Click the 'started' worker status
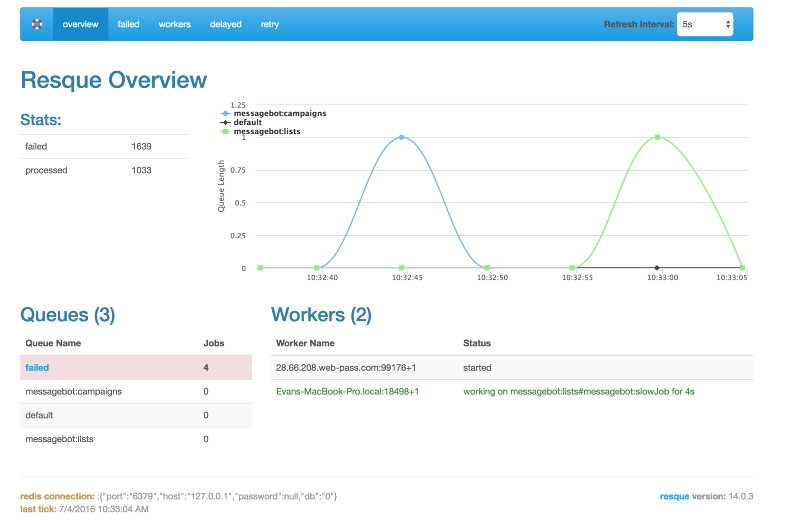The height and width of the screenshot is (522, 800). click(477, 367)
